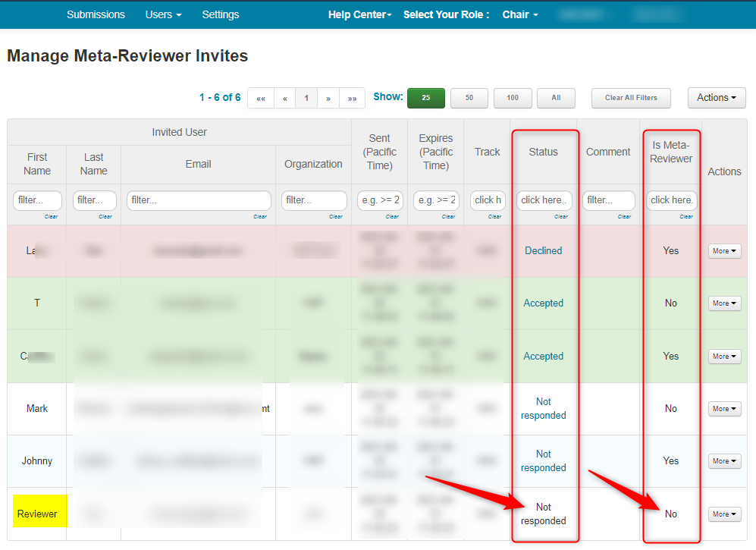Viewport: 756px width, 550px height.
Task: Click the name Mark
Action: click(x=37, y=409)
